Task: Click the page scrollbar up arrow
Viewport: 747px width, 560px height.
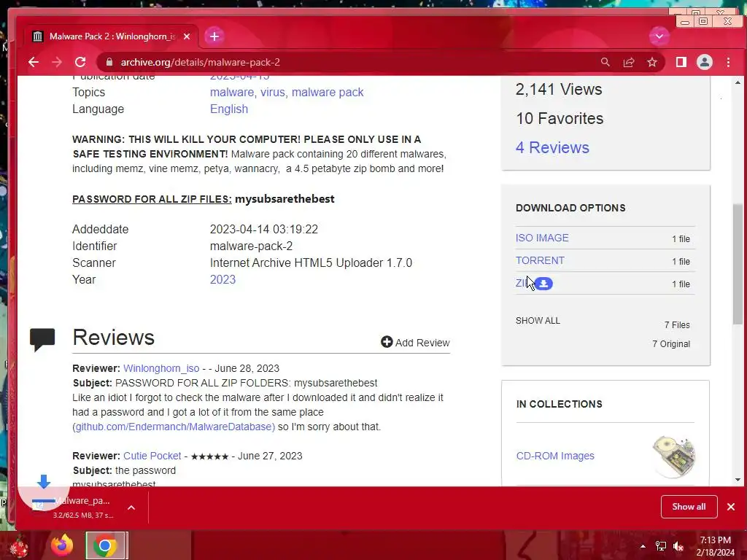Action: click(738, 82)
